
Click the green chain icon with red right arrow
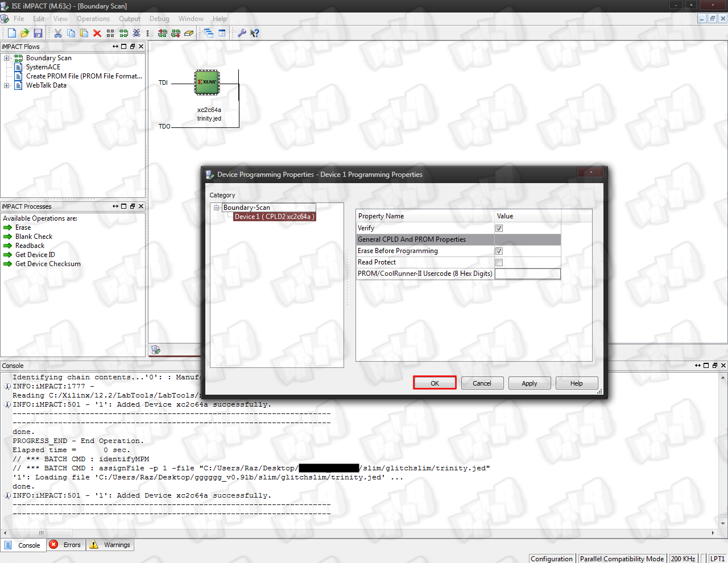pyautogui.click(x=176, y=33)
